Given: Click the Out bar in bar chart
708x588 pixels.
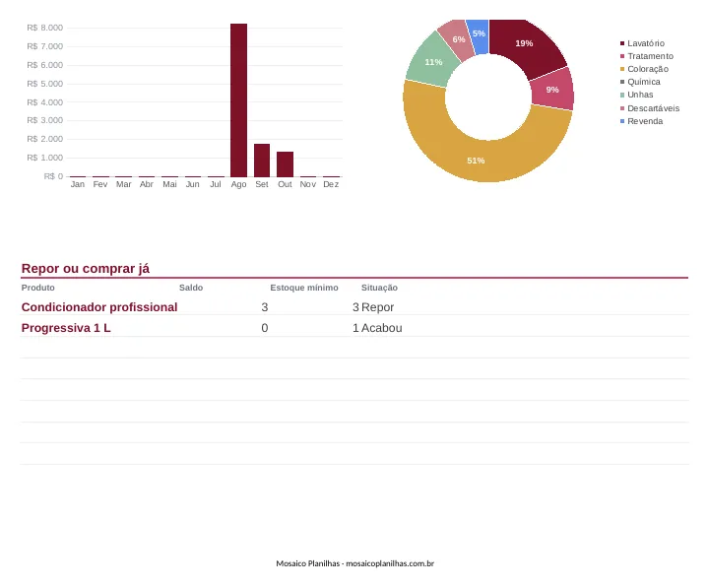Looking at the screenshot, I should tap(285, 163).
